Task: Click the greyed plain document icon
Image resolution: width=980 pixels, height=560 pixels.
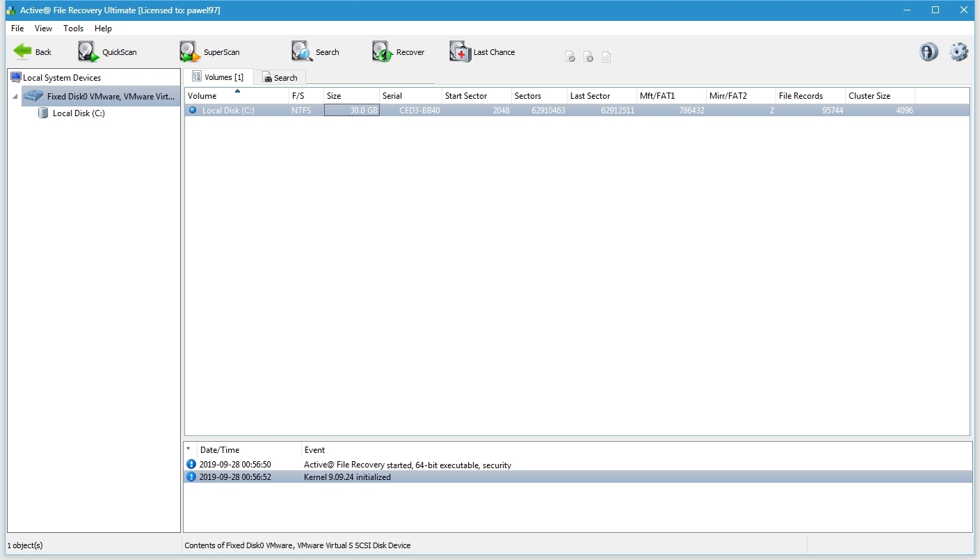Action: (x=607, y=57)
